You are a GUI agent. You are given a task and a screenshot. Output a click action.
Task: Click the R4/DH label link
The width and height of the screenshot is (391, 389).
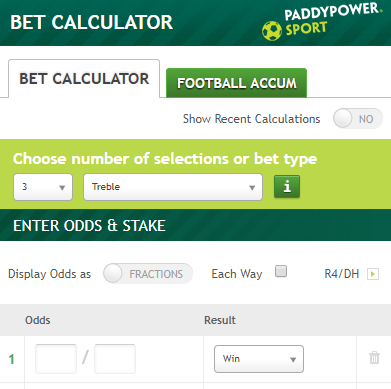(x=342, y=274)
